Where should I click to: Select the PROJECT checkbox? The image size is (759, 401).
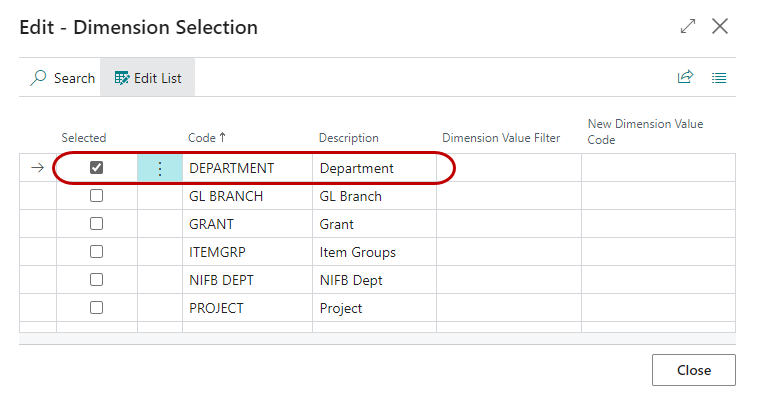(97, 308)
